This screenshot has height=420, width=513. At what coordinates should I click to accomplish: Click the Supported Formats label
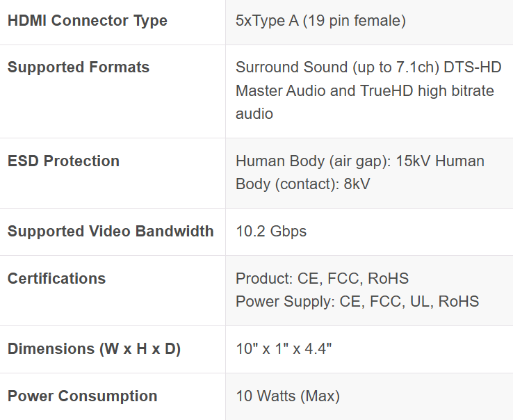tap(79, 67)
